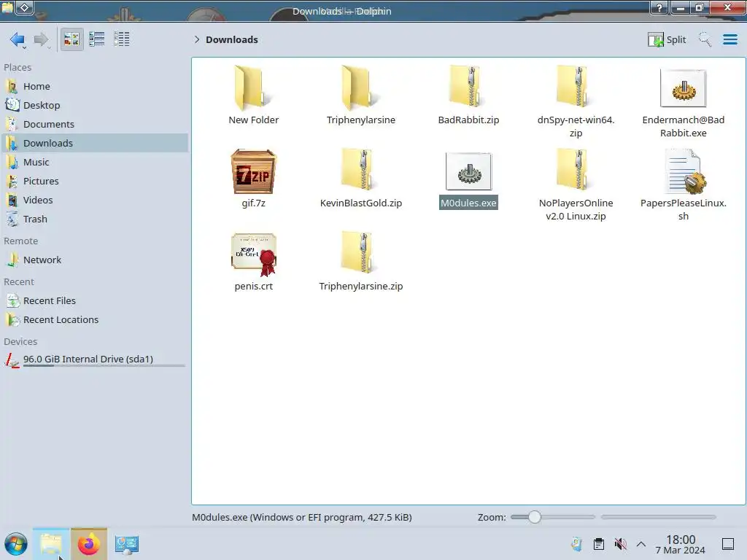Click the show desktop button

tap(728, 544)
